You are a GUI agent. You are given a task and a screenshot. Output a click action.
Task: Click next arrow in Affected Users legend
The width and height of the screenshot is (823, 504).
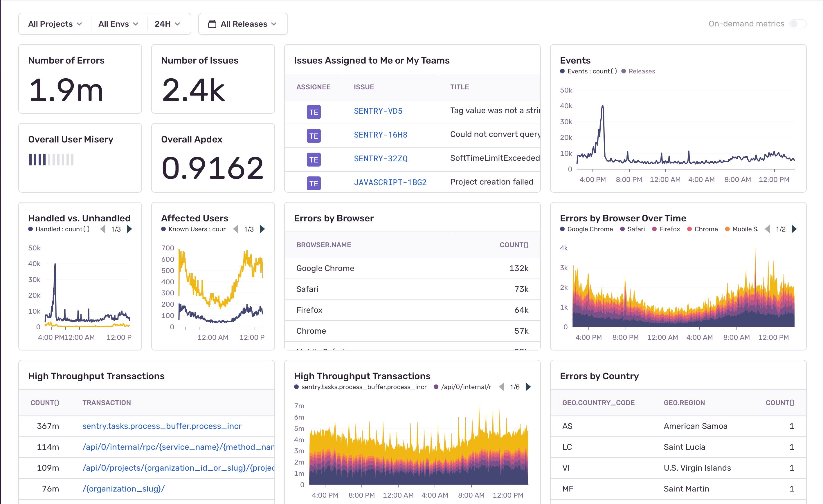point(262,229)
